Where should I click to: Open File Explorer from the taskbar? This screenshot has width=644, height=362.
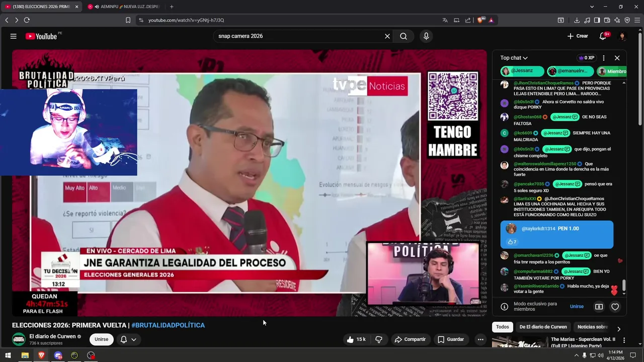click(25, 355)
